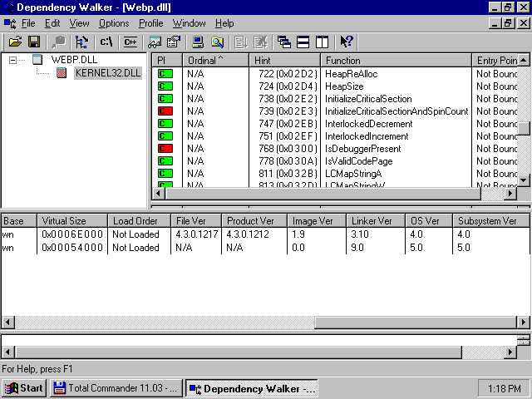Click the Tile Horizontally icon
The height and width of the screenshot is (399, 532).
[x=303, y=42]
